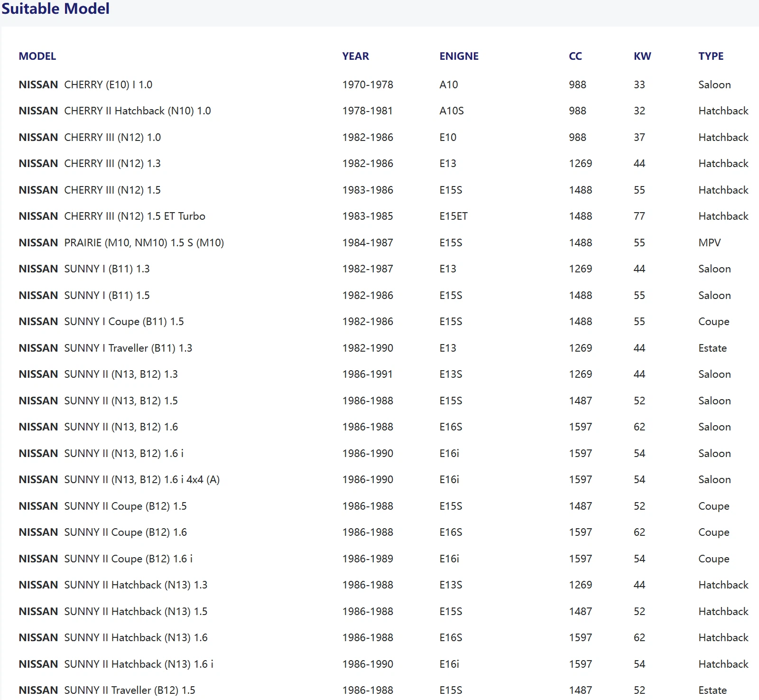Image resolution: width=759 pixels, height=700 pixels.
Task: Click year 1986-1989
Action: [x=368, y=559]
